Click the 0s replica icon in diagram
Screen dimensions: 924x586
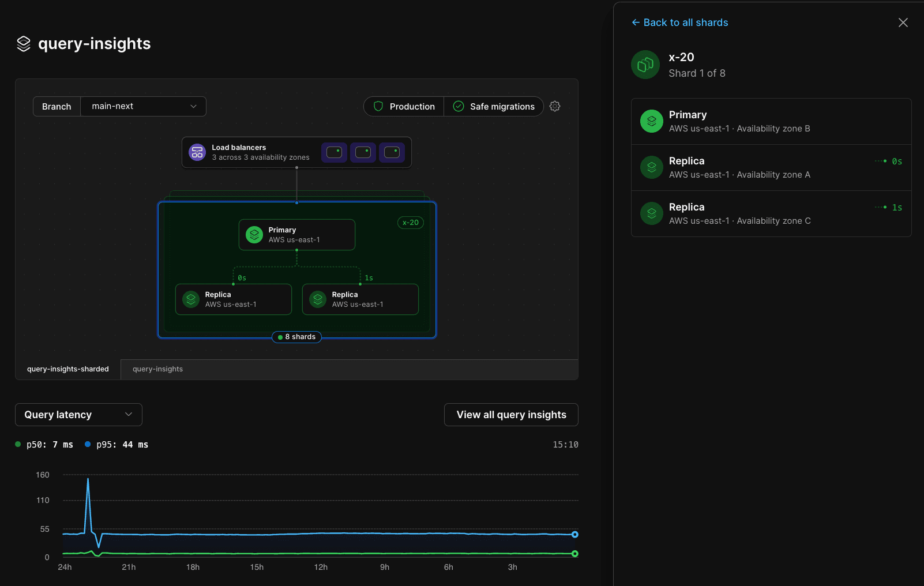[x=191, y=299]
